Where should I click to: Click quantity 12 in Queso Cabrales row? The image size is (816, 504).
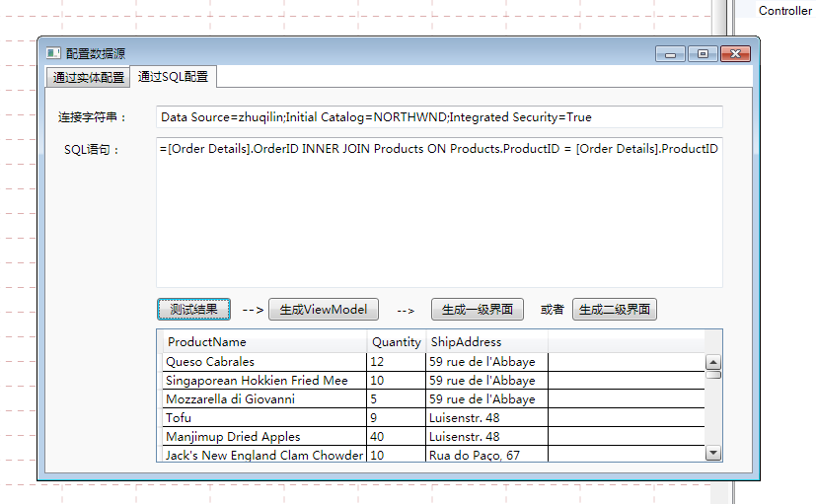tap(397, 362)
